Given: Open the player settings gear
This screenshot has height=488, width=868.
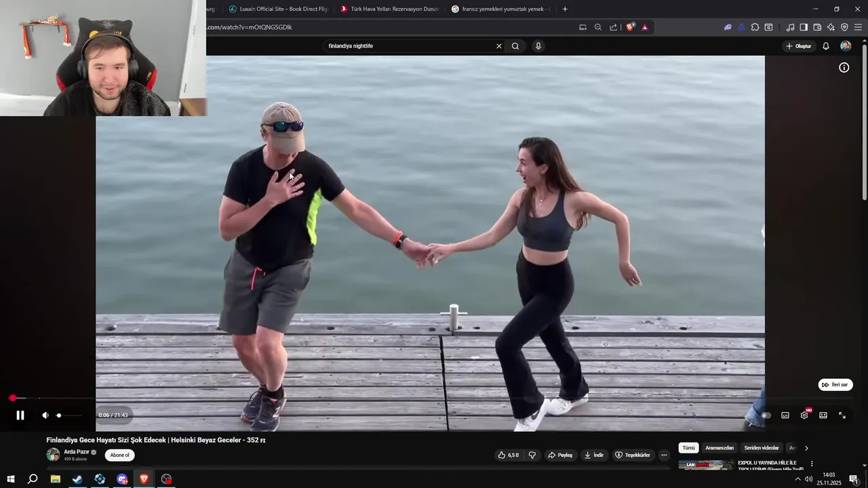Looking at the screenshot, I should click(x=804, y=415).
